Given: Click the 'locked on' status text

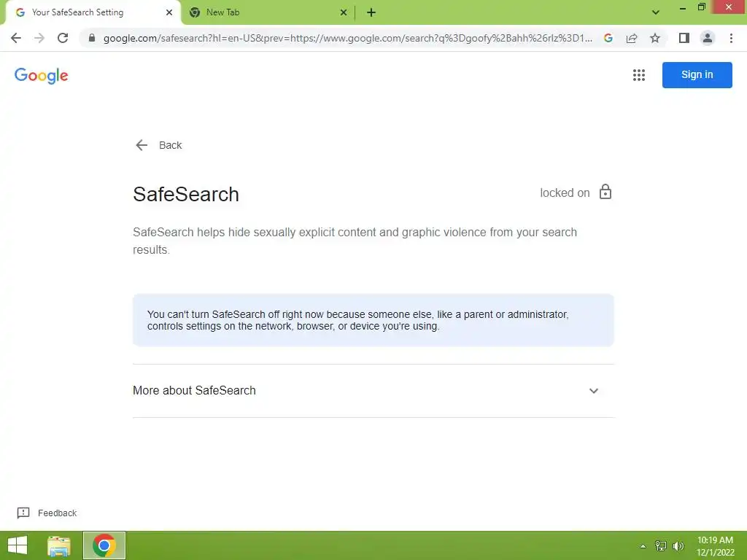Looking at the screenshot, I should click(565, 192).
